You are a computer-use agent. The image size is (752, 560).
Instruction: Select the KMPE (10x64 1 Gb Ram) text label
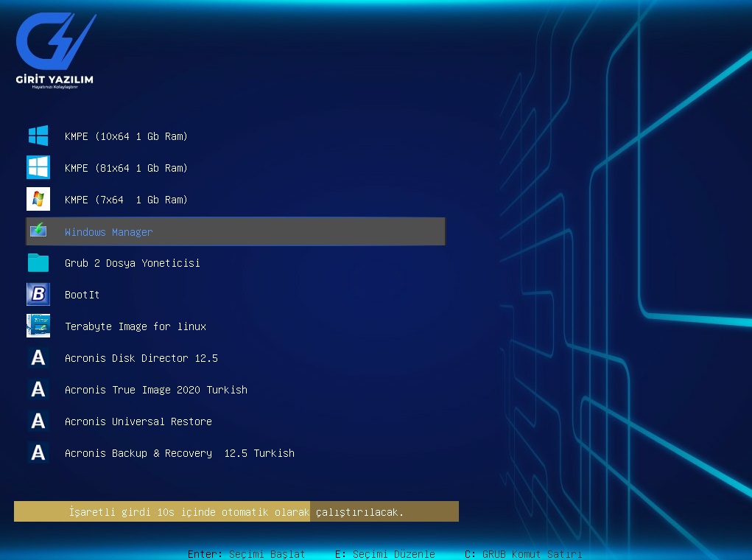[x=126, y=137]
